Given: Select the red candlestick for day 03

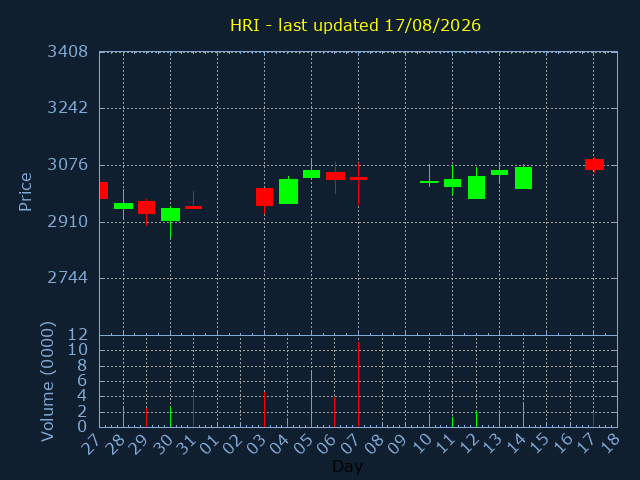Looking at the screenshot, I should [x=264, y=197].
